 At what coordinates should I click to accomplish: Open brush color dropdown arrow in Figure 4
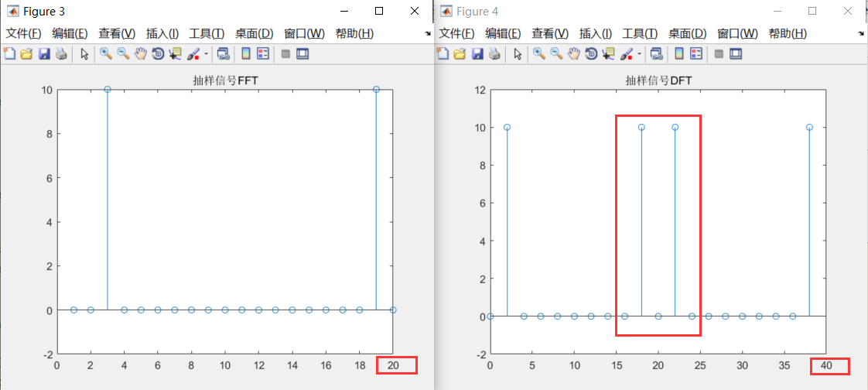(x=640, y=54)
